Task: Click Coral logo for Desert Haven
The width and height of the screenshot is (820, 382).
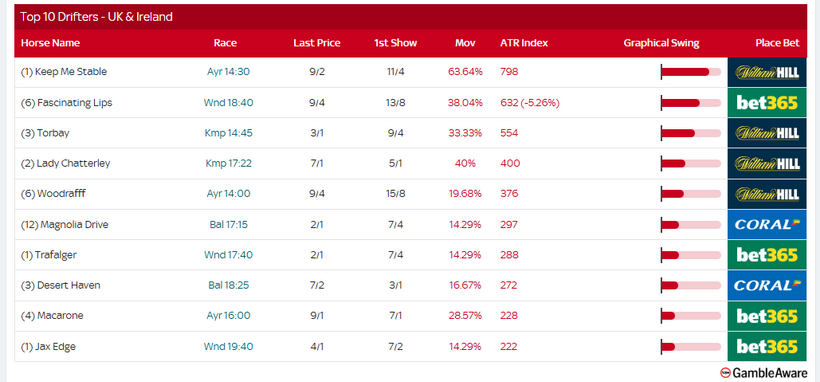Action: point(767,285)
